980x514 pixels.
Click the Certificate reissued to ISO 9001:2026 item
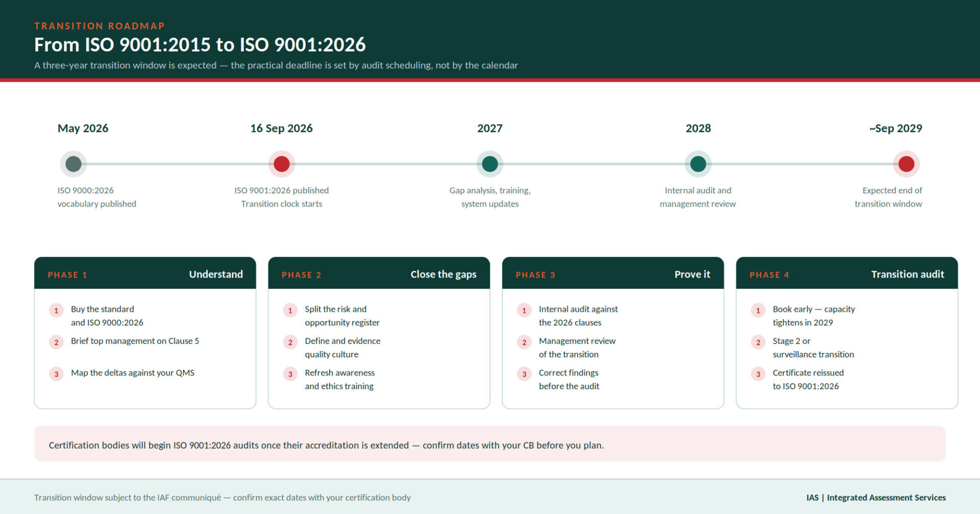coord(808,379)
